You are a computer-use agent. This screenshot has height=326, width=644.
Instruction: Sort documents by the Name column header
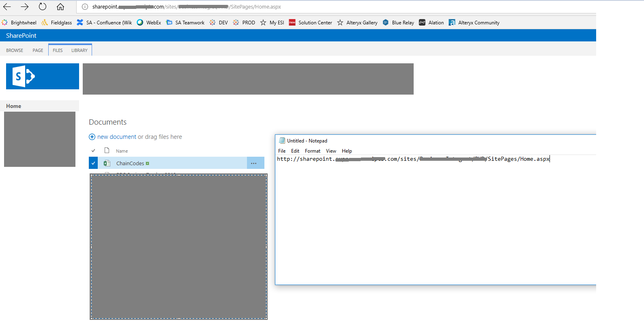point(122,151)
